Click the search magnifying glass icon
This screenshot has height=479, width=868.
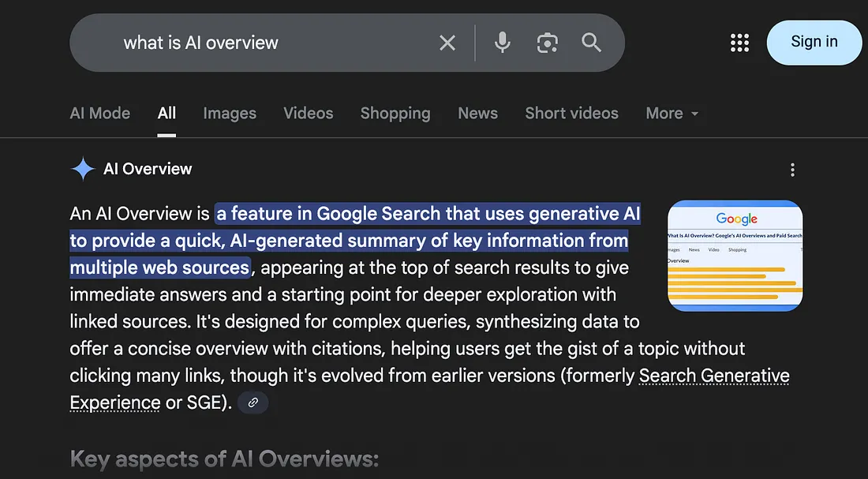[591, 43]
